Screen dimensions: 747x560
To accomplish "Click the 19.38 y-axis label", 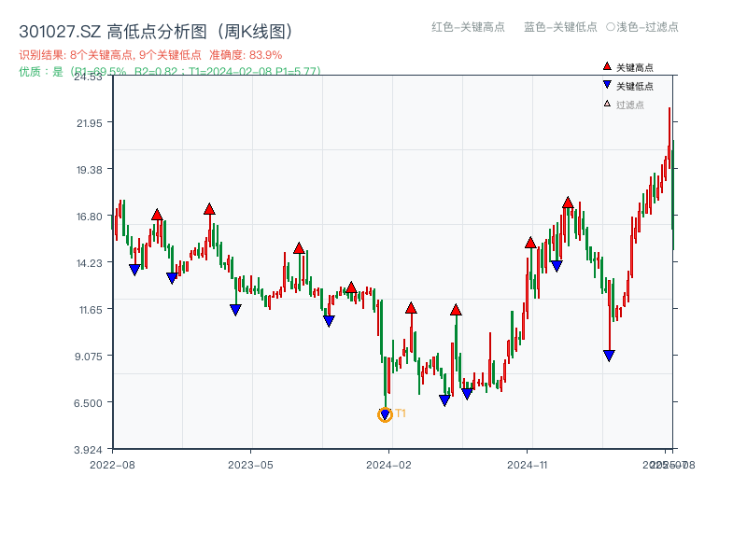I will point(90,170).
